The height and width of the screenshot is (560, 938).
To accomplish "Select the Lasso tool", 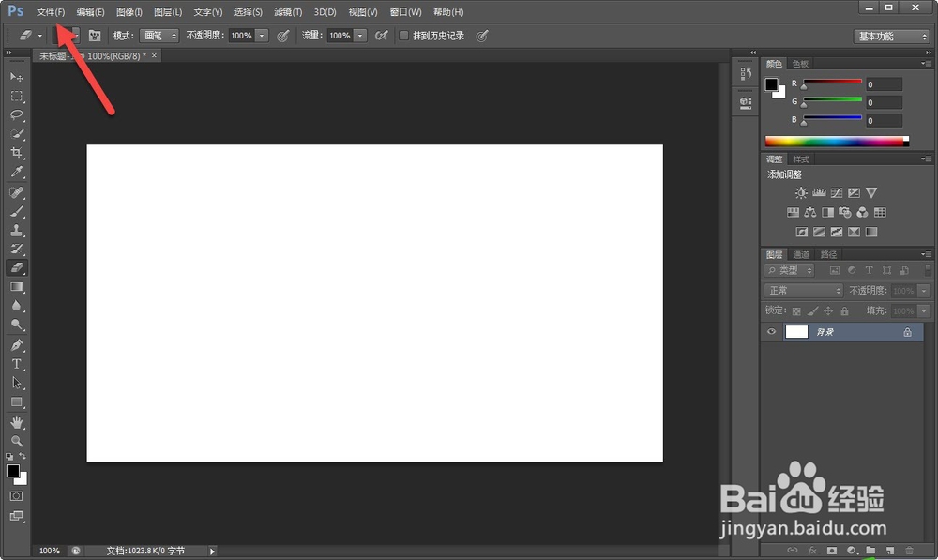I will 16,114.
